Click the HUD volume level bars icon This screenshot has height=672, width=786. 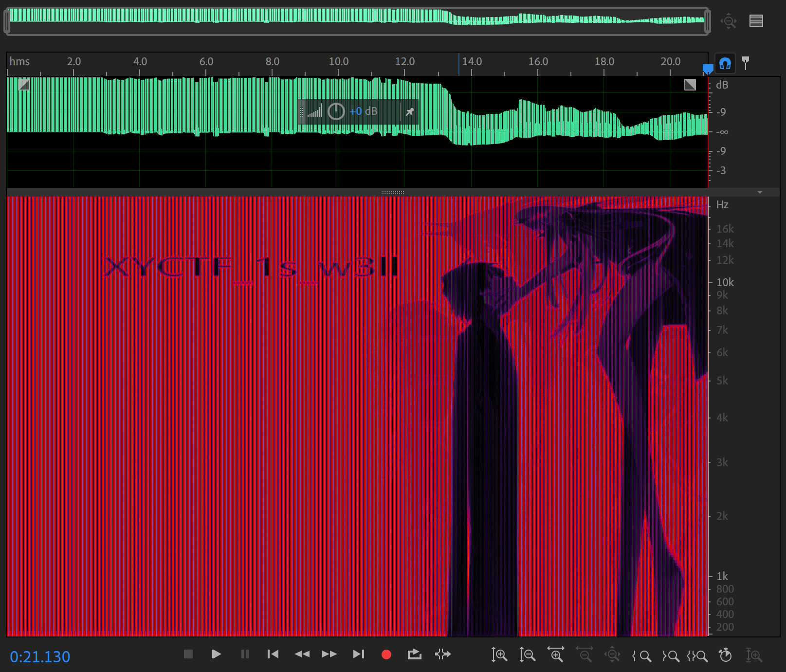(315, 111)
